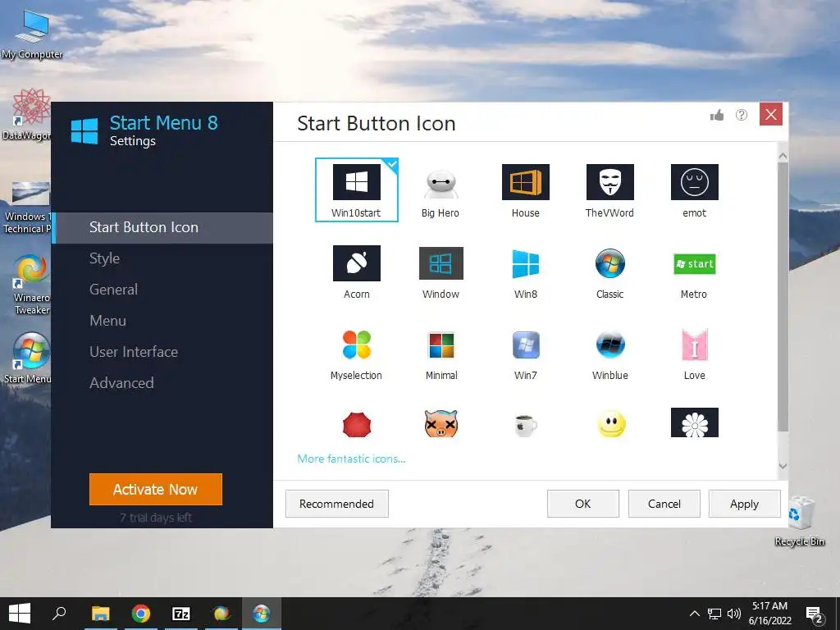
Task: Click the network tray icon
Action: pos(714,614)
